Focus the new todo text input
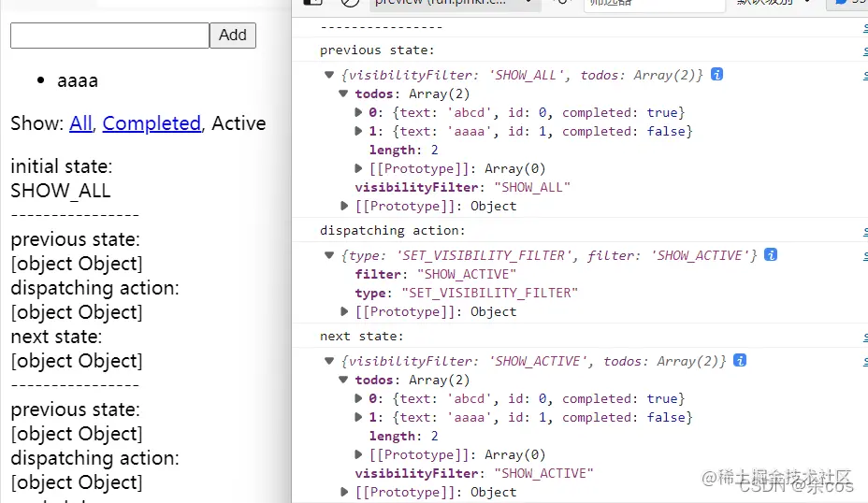868x503 pixels. [109, 36]
